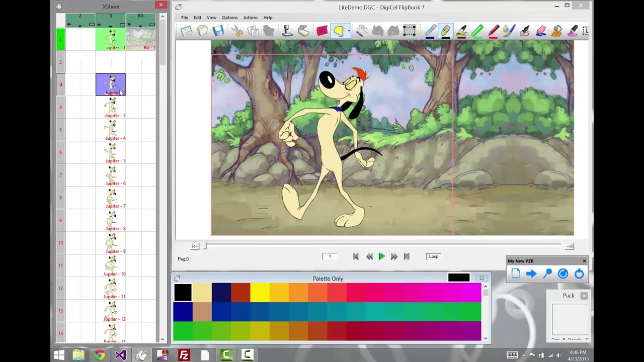644x362 pixels.
Task: Open FileZilla from the taskbar
Action: pyautogui.click(x=184, y=355)
